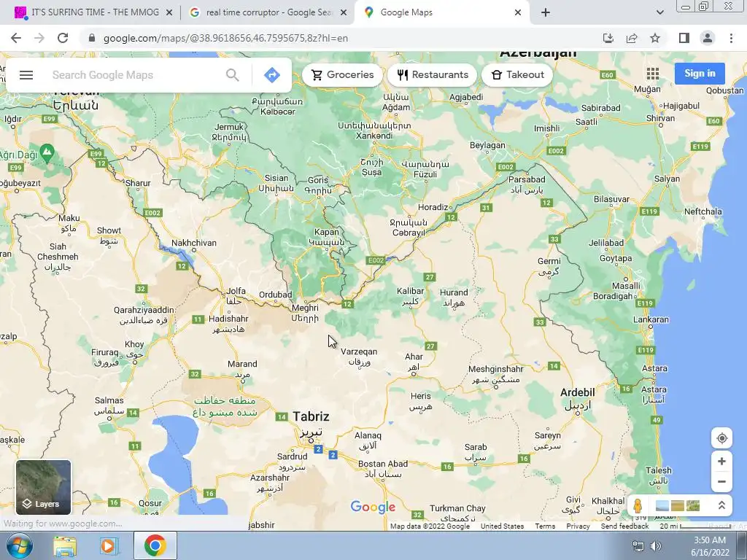Click the address bar URL
This screenshot has width=747, height=560.
[225, 38]
